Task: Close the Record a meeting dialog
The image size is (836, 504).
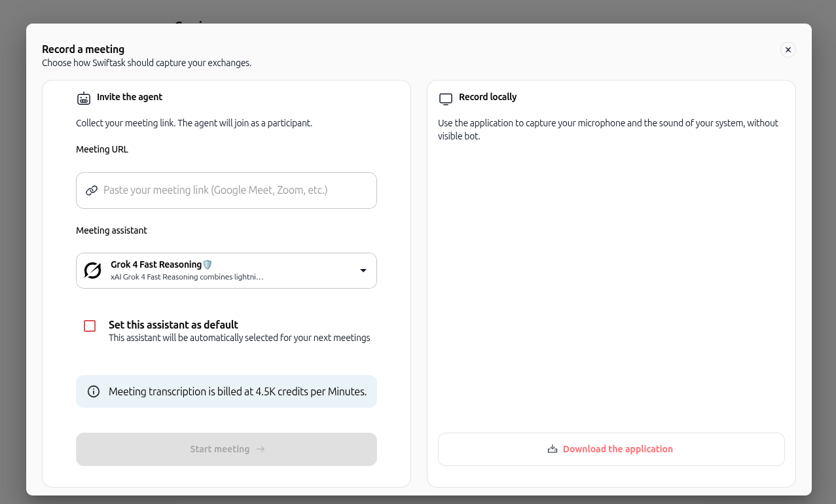Action: point(788,50)
